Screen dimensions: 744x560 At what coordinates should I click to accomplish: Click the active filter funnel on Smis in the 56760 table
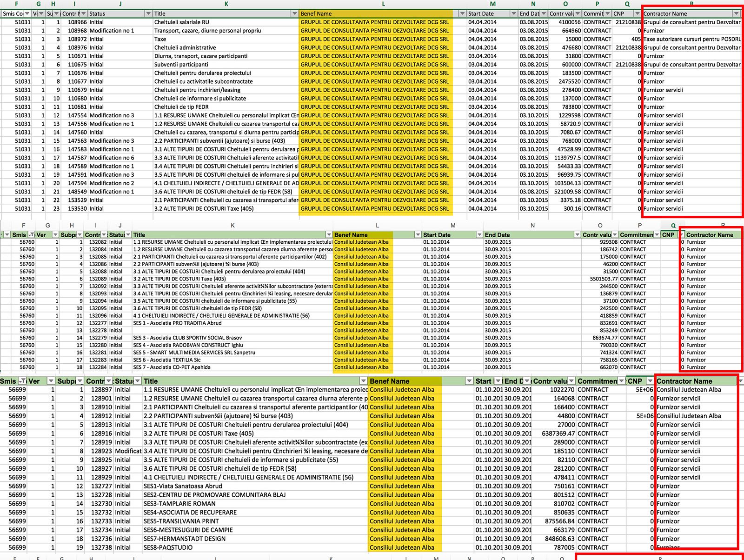[31, 235]
